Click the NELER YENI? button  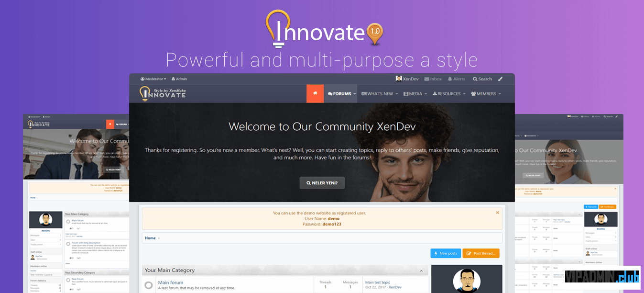(322, 183)
